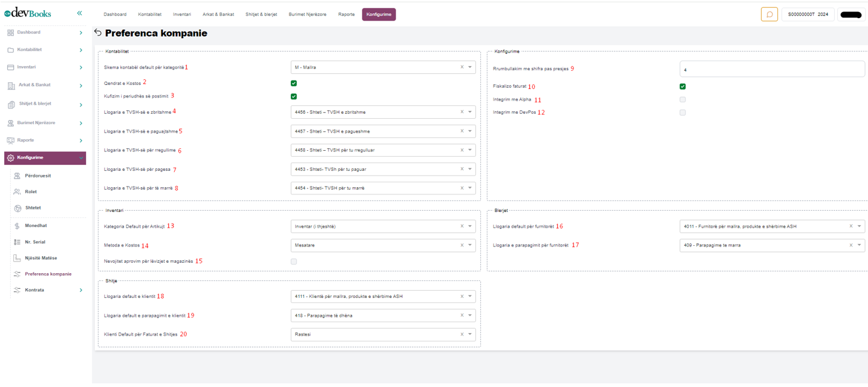868x387 pixels.
Task: Collapse the sidebar with double-chevron icon
Action: [x=79, y=13]
